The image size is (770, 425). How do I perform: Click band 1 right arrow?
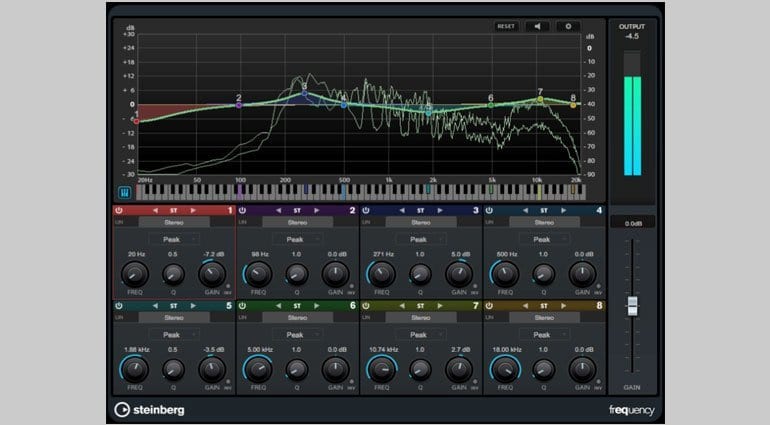tap(193, 210)
